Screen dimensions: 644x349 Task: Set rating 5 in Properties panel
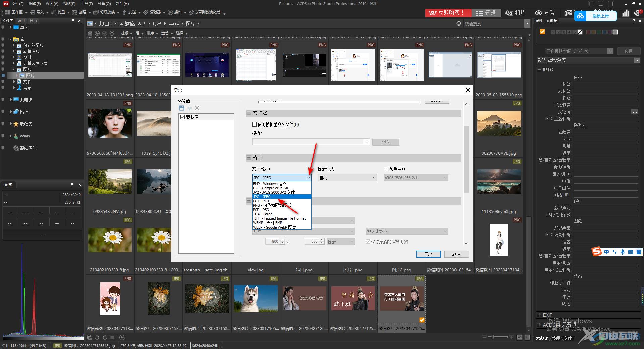tap(574, 32)
